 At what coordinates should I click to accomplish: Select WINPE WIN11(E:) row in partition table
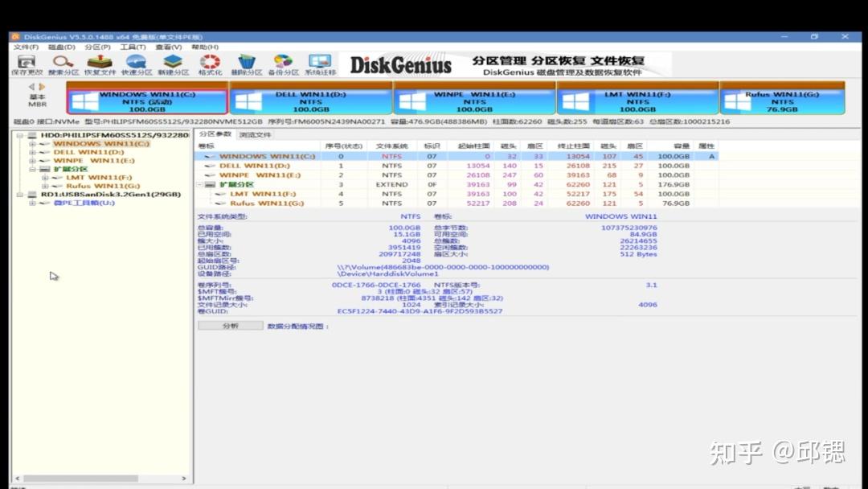pyautogui.click(x=457, y=175)
